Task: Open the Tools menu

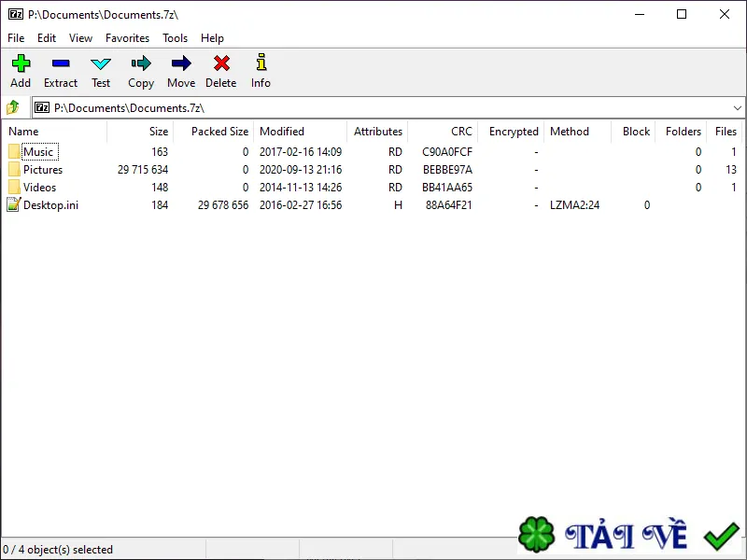Action: point(175,38)
